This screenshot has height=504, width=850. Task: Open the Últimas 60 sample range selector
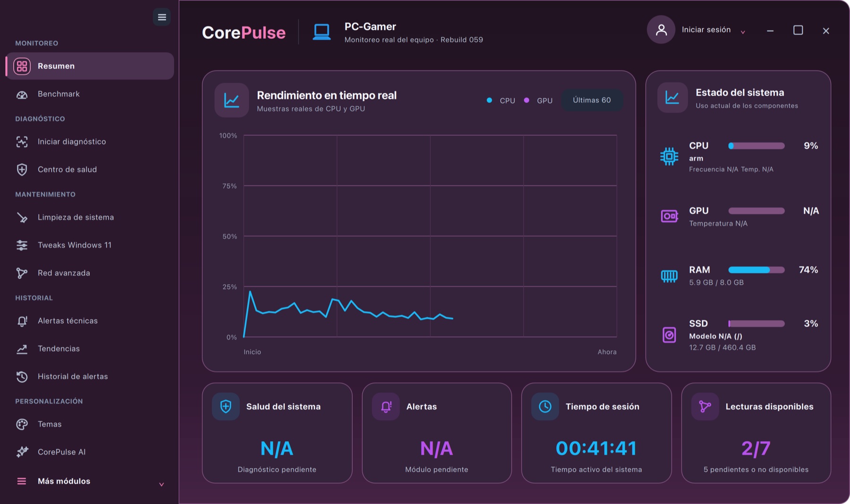point(592,100)
